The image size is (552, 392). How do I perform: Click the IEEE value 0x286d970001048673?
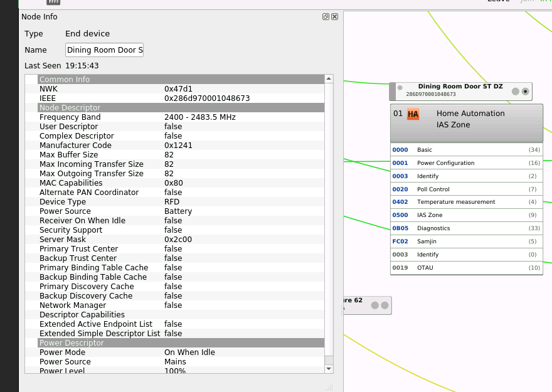coord(207,98)
